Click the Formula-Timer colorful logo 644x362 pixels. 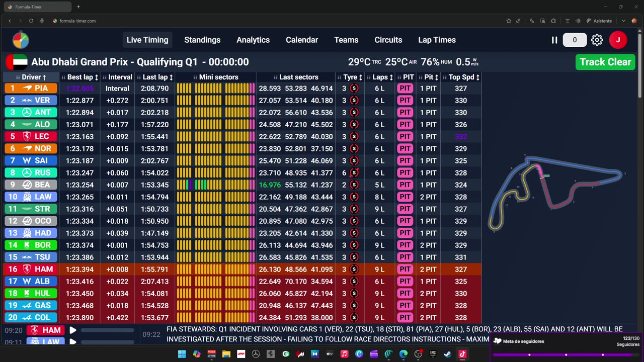21,40
